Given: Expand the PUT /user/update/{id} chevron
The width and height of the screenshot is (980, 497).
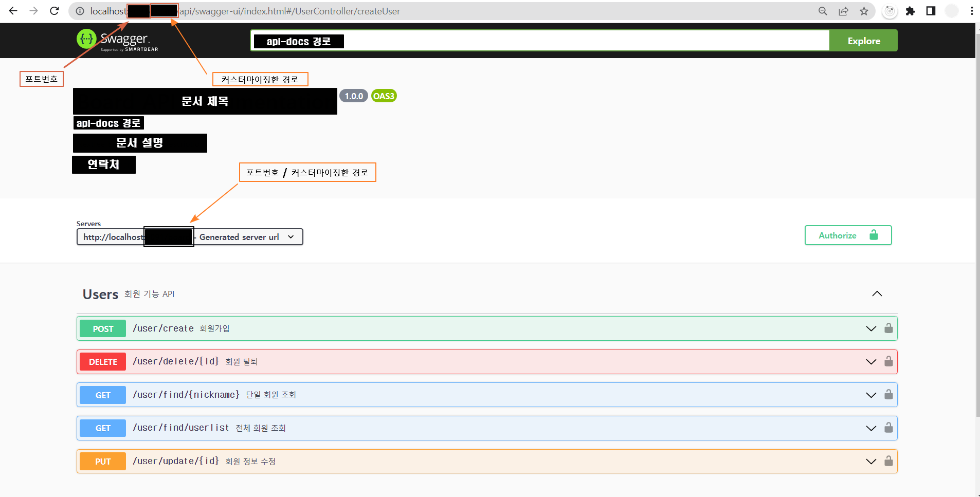Looking at the screenshot, I should [x=871, y=461].
